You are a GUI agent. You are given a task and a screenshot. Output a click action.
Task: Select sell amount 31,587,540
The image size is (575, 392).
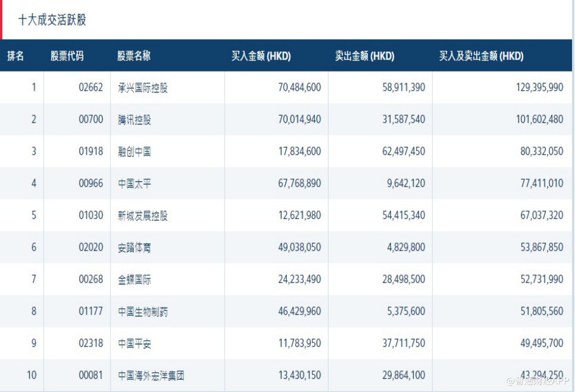point(404,119)
